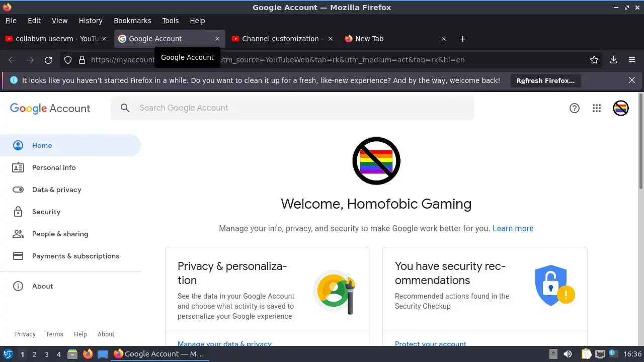
Task: Close the collabvm uservm YouTube tab
Action: pyautogui.click(x=104, y=39)
